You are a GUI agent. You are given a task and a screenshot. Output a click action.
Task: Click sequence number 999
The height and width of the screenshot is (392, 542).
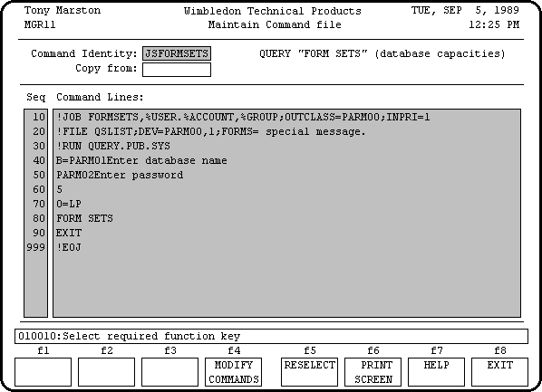pyautogui.click(x=35, y=248)
